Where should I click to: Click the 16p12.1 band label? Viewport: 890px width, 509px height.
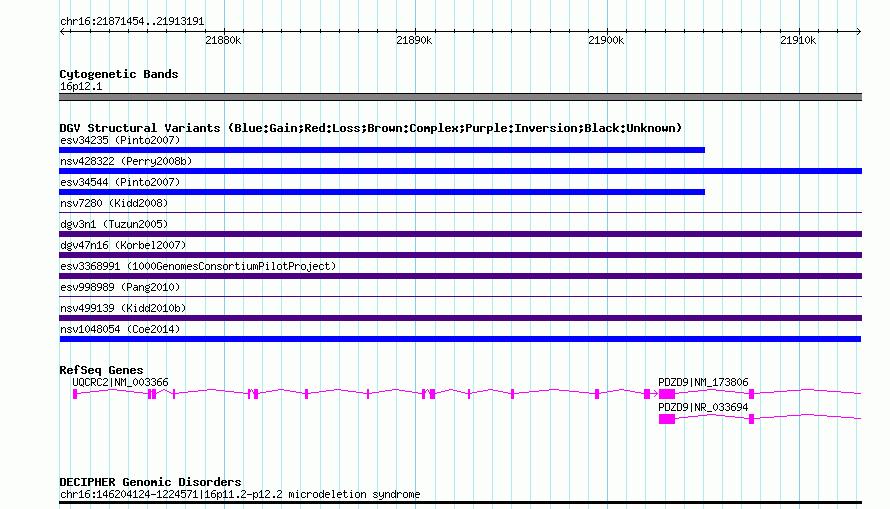81,86
